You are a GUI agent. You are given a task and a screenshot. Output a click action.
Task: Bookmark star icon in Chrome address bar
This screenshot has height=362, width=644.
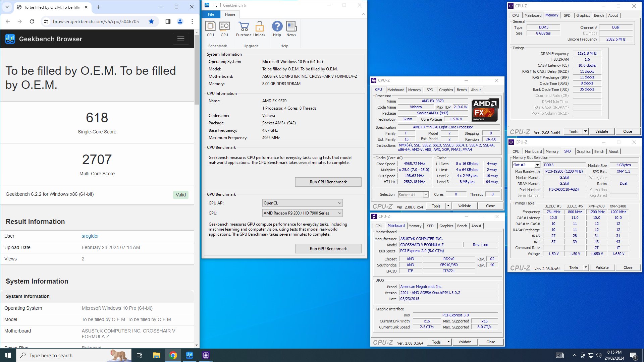[151, 21]
